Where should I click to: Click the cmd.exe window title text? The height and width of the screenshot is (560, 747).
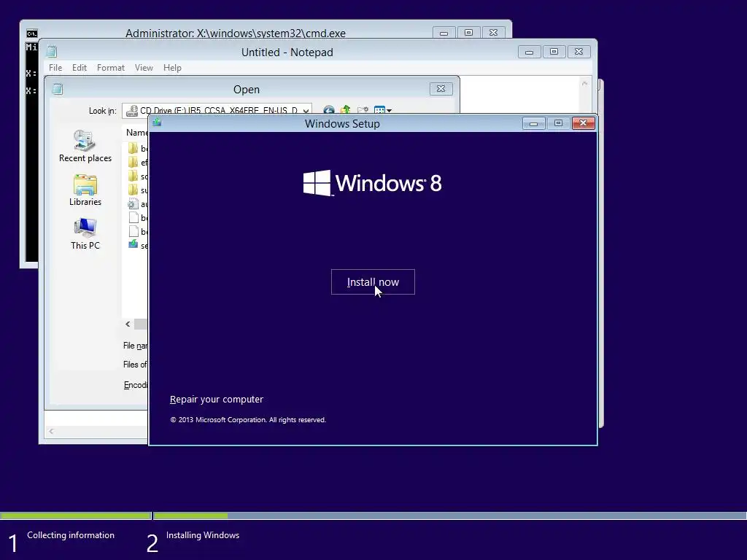pos(236,34)
